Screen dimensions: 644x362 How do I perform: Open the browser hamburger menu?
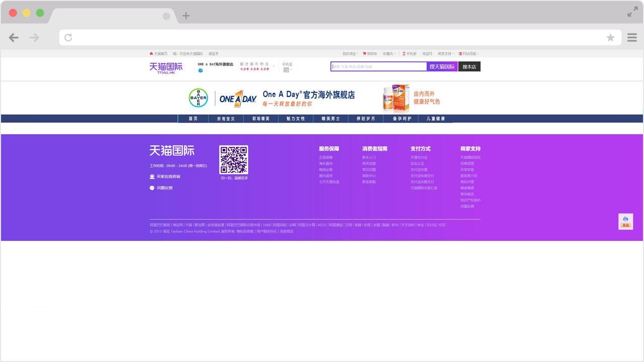632,38
